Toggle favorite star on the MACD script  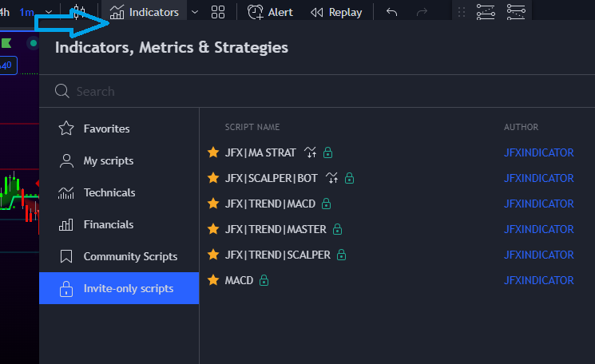tap(213, 280)
